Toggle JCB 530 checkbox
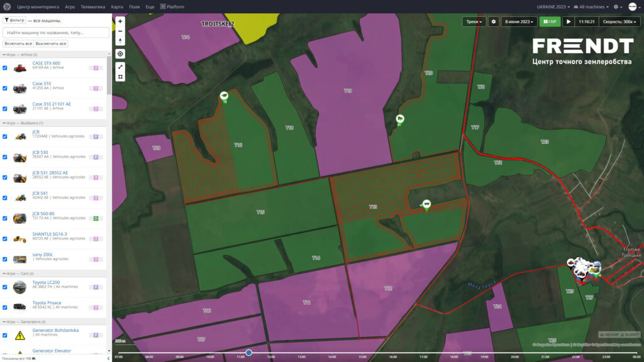Screen dimensions: 644x362 (x=5, y=157)
